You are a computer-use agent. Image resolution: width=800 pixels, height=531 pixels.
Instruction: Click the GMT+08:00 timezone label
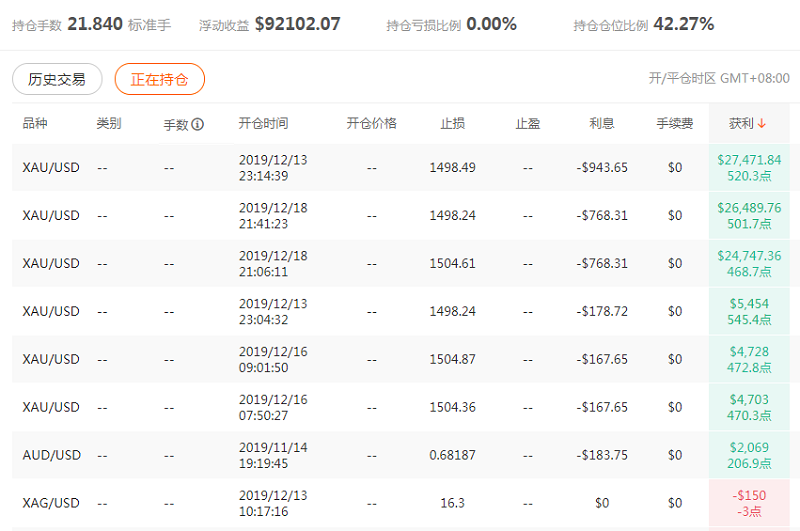[755, 78]
